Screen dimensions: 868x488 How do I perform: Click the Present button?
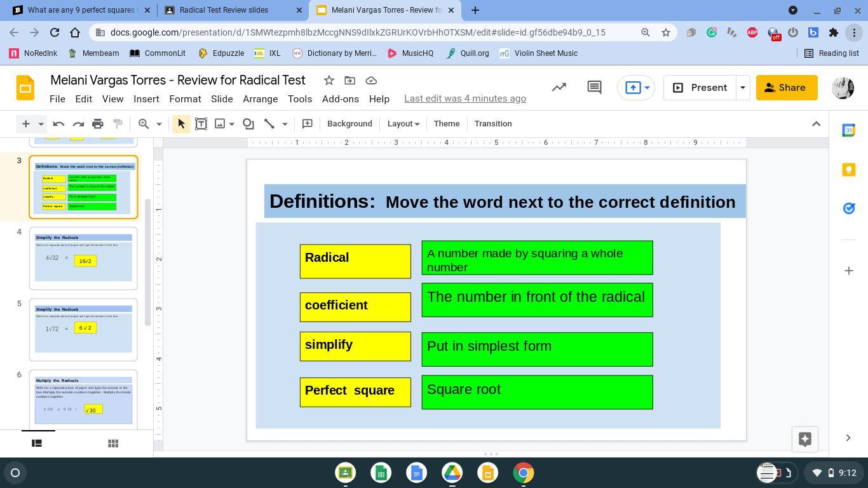[700, 88]
